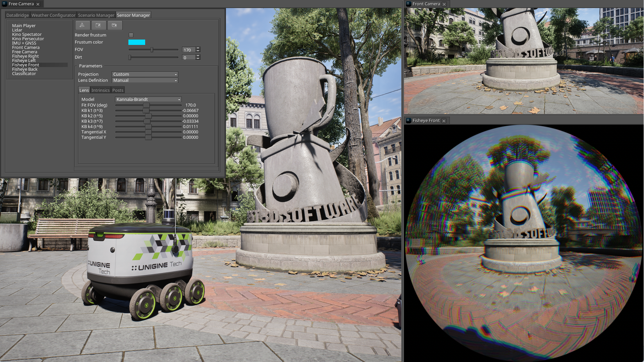The image size is (644, 362).
Task: Close the Free Camera tab
Action: pyautogui.click(x=38, y=4)
